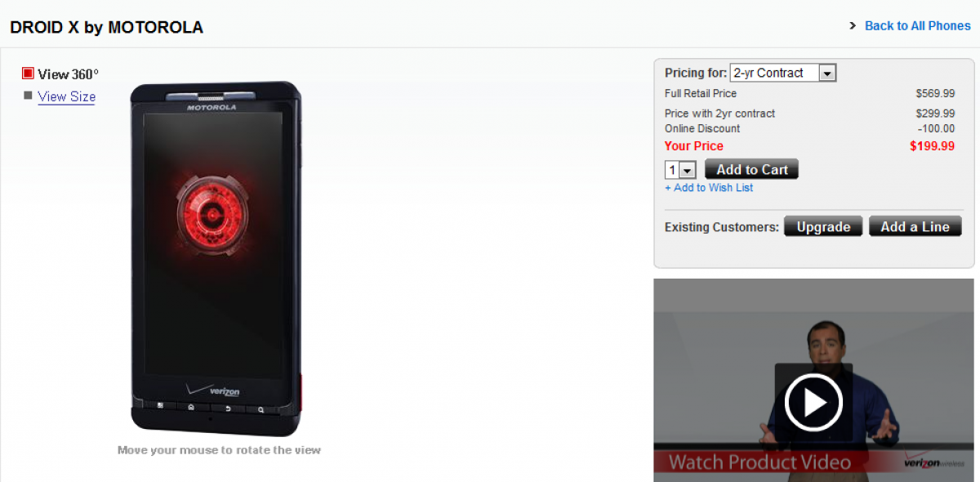Viewport: 980px width, 482px height.
Task: Click the Droid X phone image
Action: (x=217, y=259)
